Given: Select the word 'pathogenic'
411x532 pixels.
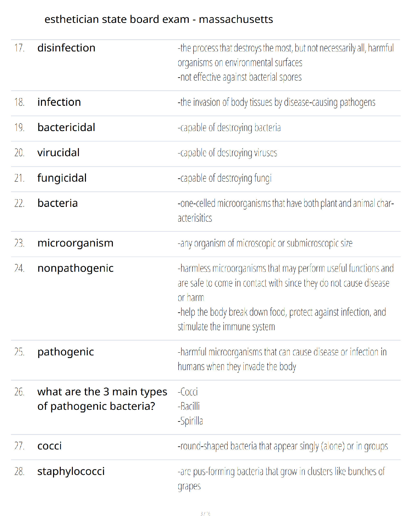Looking at the screenshot, I should click(65, 352).
